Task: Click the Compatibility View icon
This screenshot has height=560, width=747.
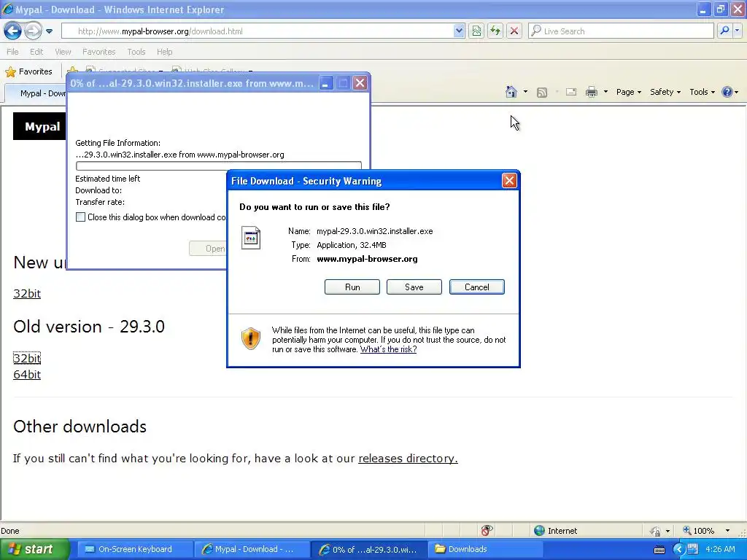Action: click(476, 31)
